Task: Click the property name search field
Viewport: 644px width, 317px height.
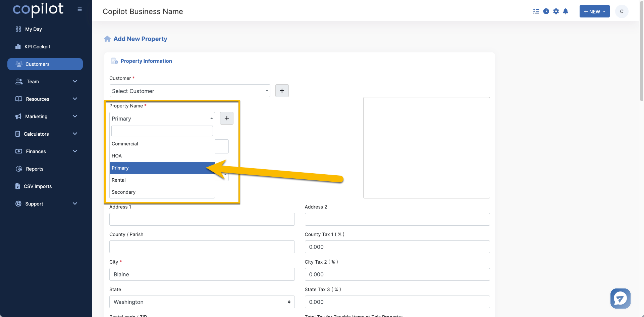Action: tap(162, 131)
